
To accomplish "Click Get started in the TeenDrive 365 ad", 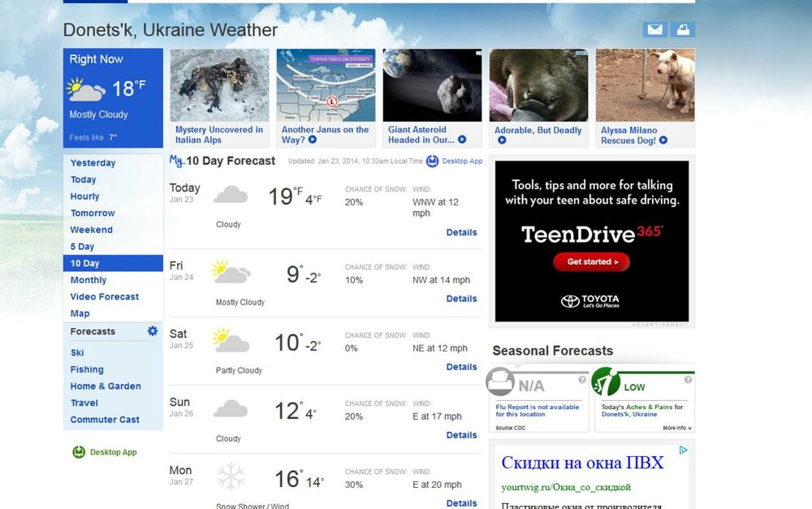I will coord(591,262).
